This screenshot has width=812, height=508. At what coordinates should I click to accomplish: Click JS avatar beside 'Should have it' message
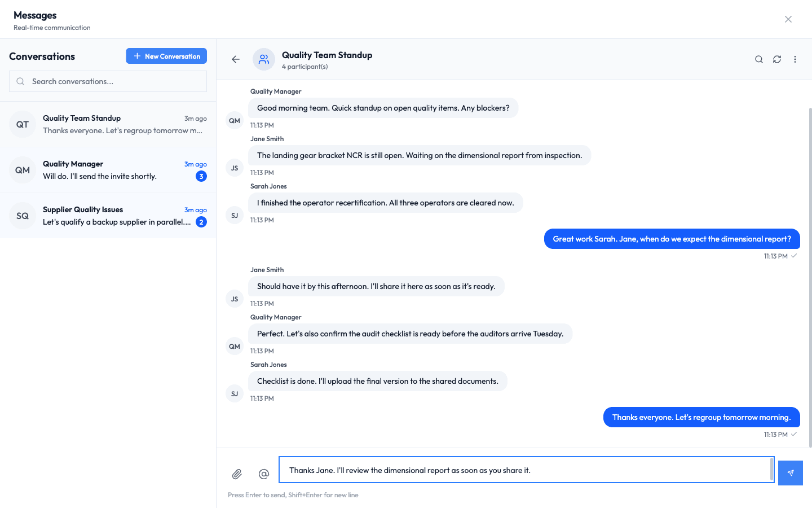tap(235, 299)
